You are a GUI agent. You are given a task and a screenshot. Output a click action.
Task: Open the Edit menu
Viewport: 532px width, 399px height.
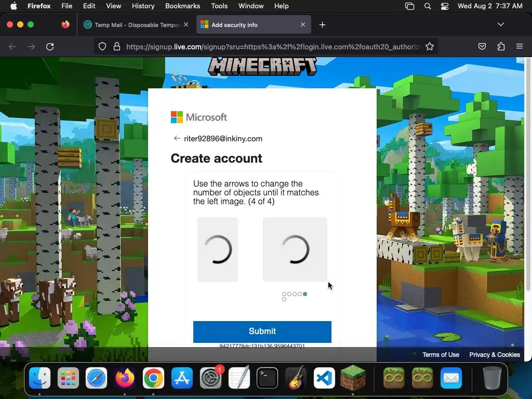(x=89, y=6)
